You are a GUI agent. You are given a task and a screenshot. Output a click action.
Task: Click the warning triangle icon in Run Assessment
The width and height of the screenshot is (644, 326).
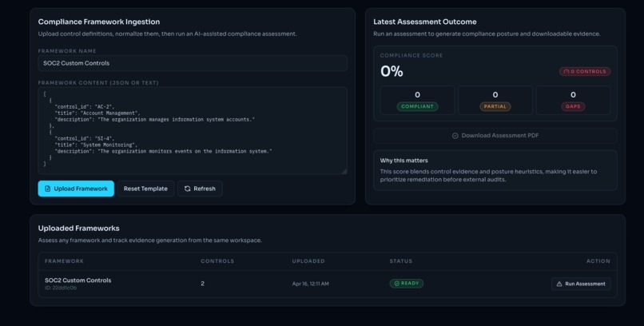click(559, 284)
